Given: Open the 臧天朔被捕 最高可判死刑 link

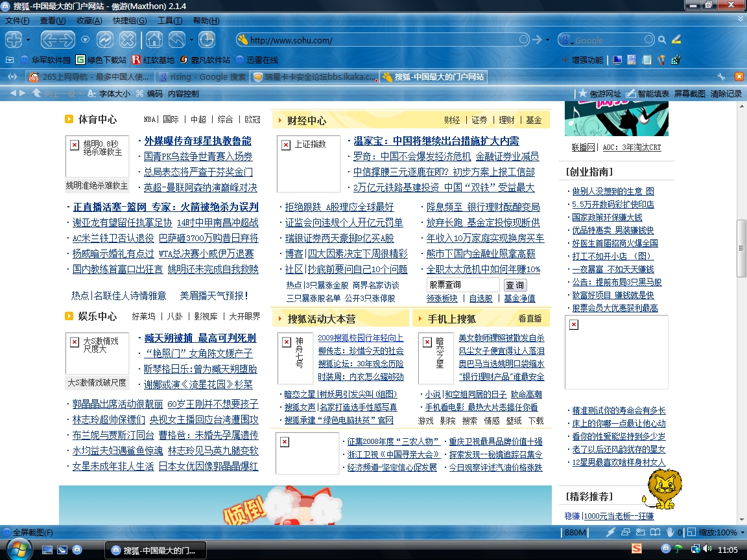Looking at the screenshot, I should tap(200, 338).
